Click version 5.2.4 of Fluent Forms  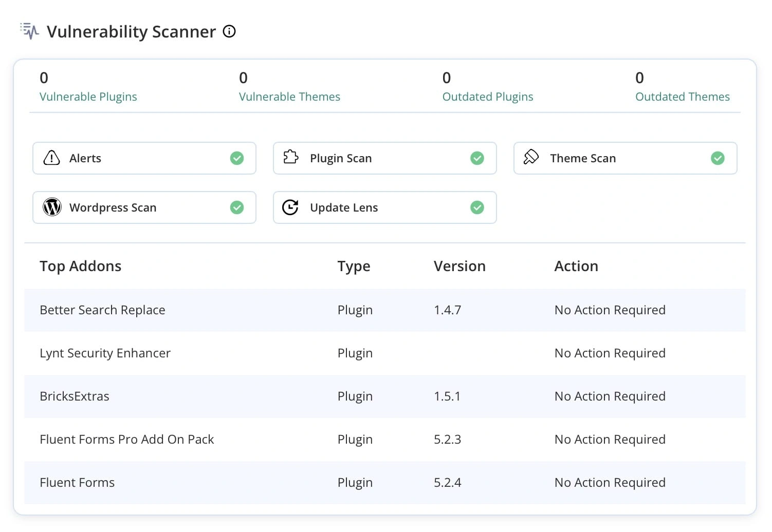click(448, 483)
